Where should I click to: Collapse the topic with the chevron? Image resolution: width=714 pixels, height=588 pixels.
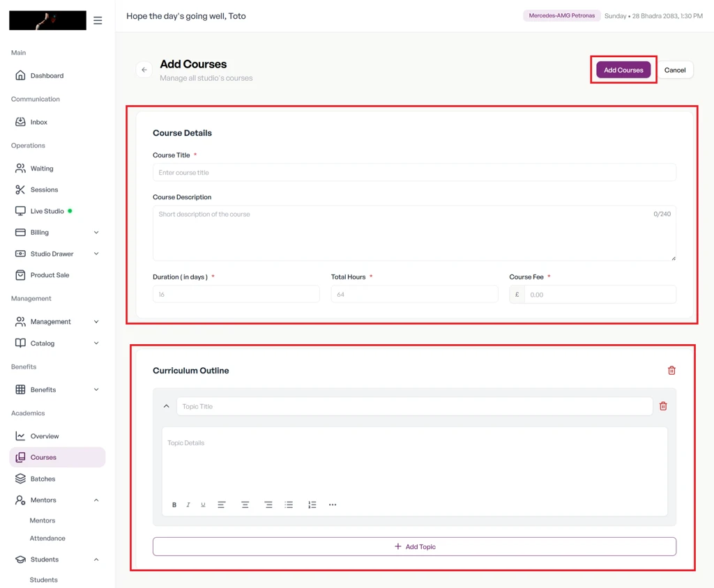click(x=166, y=406)
